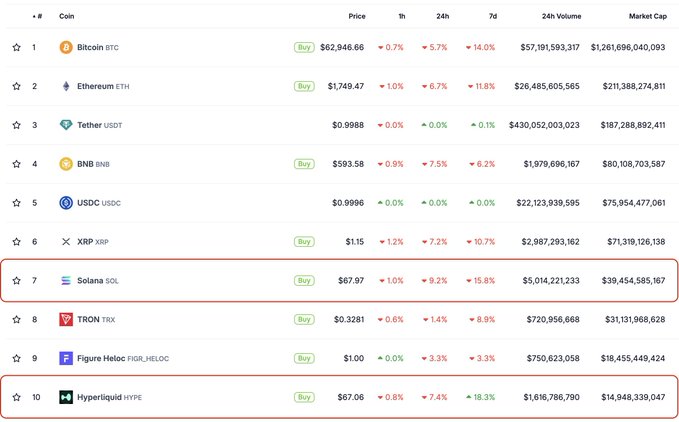Star Ethereum as a favorite
This screenshot has width=679, height=422.
[16, 86]
